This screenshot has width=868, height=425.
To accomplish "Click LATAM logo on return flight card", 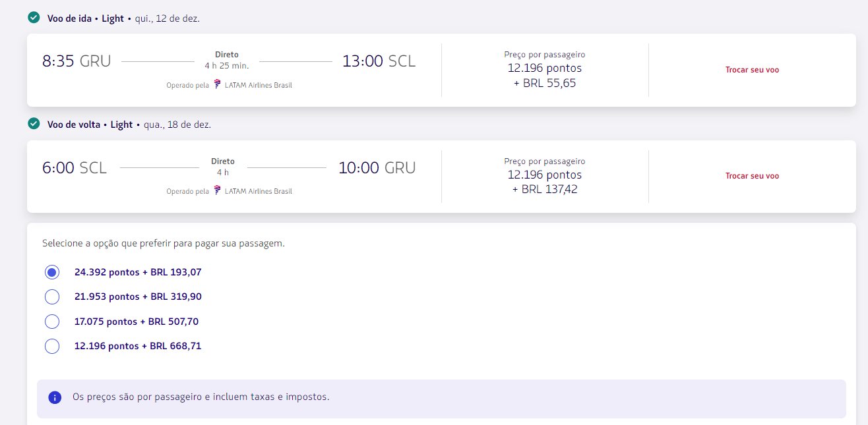I will pyautogui.click(x=218, y=190).
